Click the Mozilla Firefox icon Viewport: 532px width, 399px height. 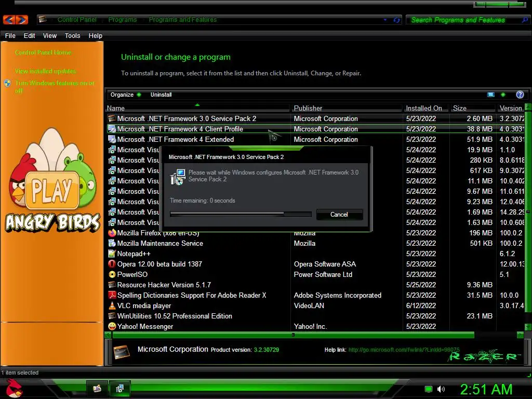point(112,233)
